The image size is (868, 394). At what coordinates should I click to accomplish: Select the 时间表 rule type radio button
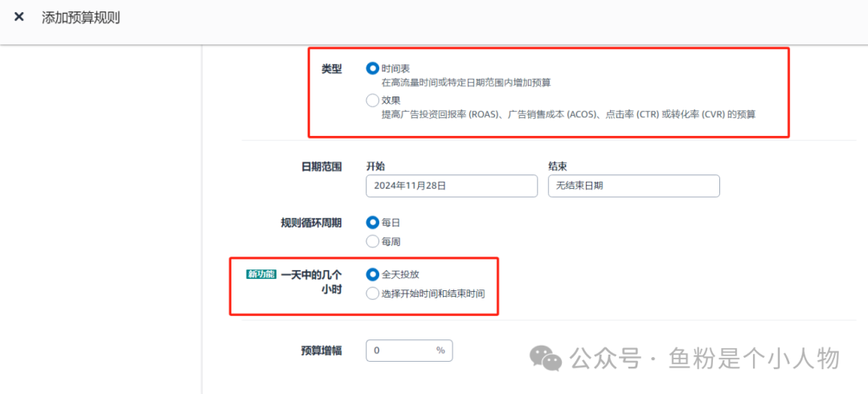point(373,69)
